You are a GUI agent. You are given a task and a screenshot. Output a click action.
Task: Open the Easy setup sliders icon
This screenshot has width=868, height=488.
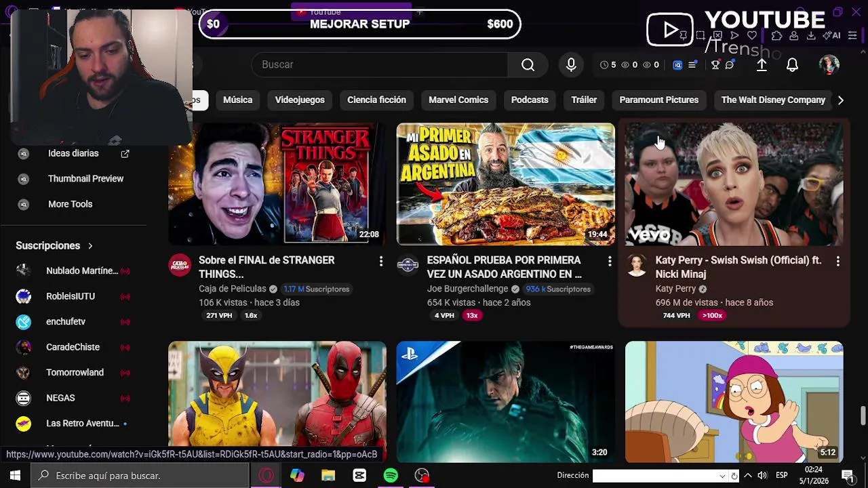[852, 35]
